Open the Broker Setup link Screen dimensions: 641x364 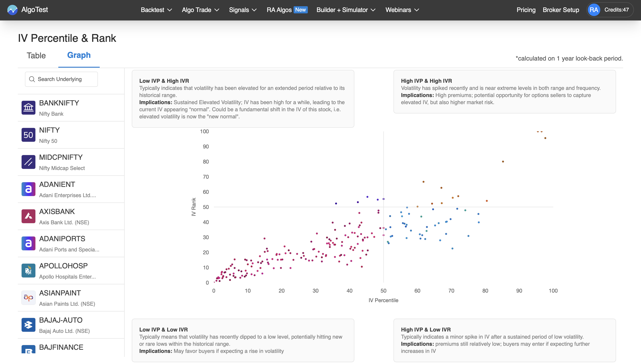tap(561, 10)
